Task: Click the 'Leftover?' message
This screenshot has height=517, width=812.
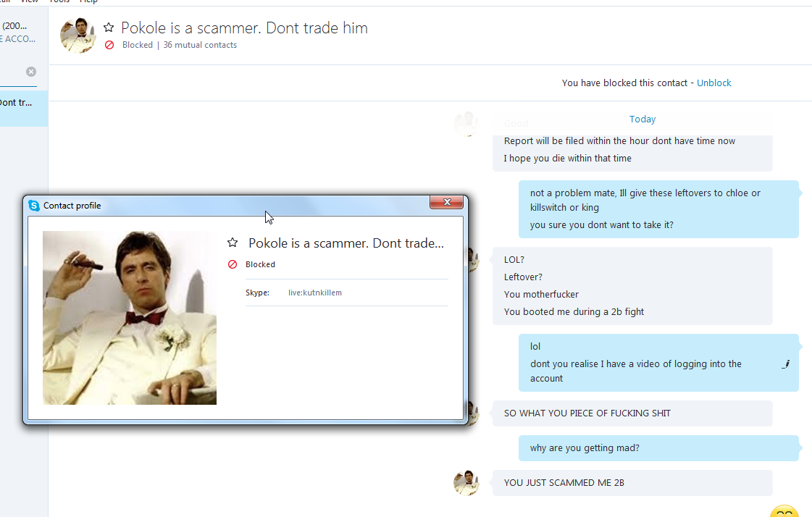Action: click(523, 277)
